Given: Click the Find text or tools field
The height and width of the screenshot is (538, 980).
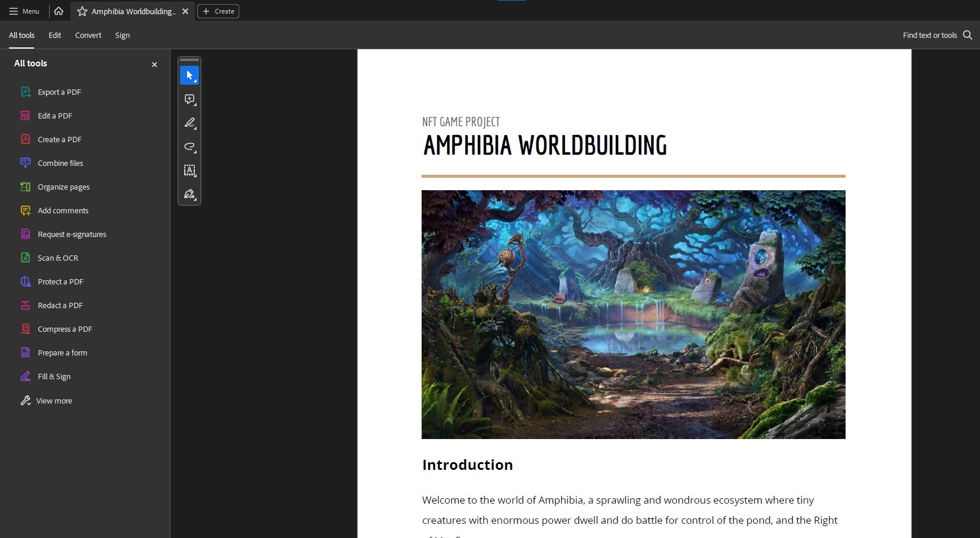Looking at the screenshot, I should [x=930, y=36].
